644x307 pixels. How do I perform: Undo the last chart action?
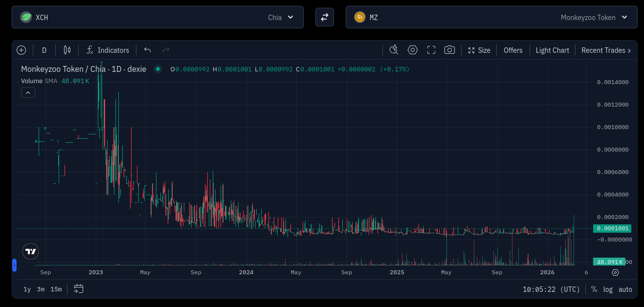coord(148,50)
